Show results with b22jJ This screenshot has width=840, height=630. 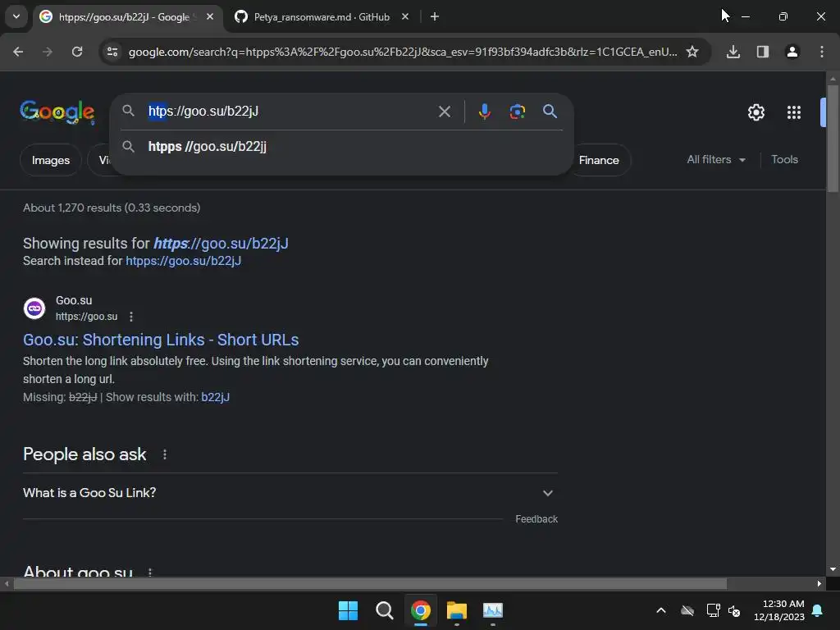216,397
